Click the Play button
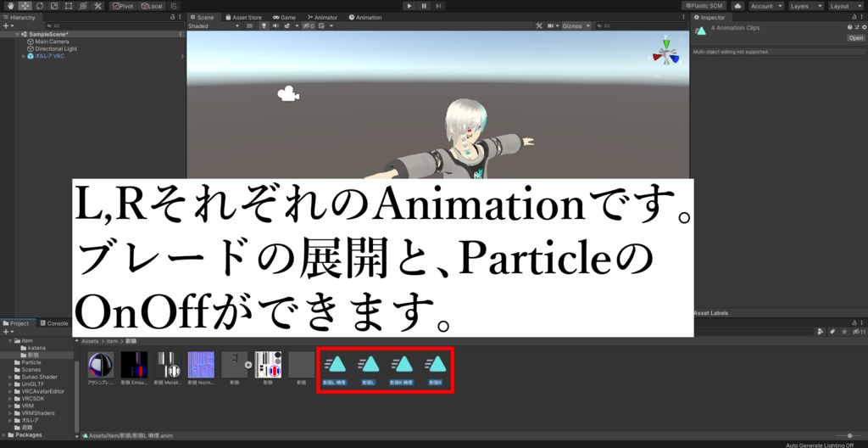Viewport: 868px width, 448px height. point(409,6)
